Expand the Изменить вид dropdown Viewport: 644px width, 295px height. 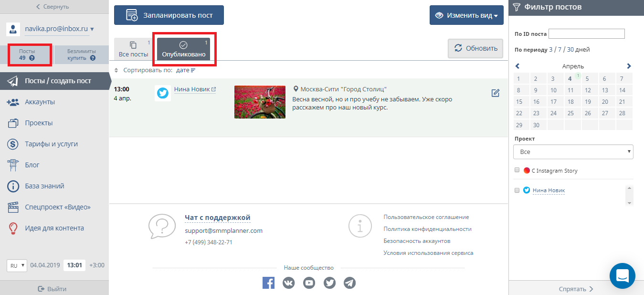[x=466, y=15]
